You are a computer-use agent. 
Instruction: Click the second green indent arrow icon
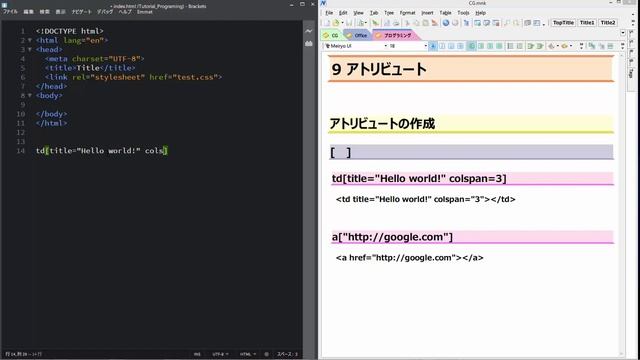point(540,46)
